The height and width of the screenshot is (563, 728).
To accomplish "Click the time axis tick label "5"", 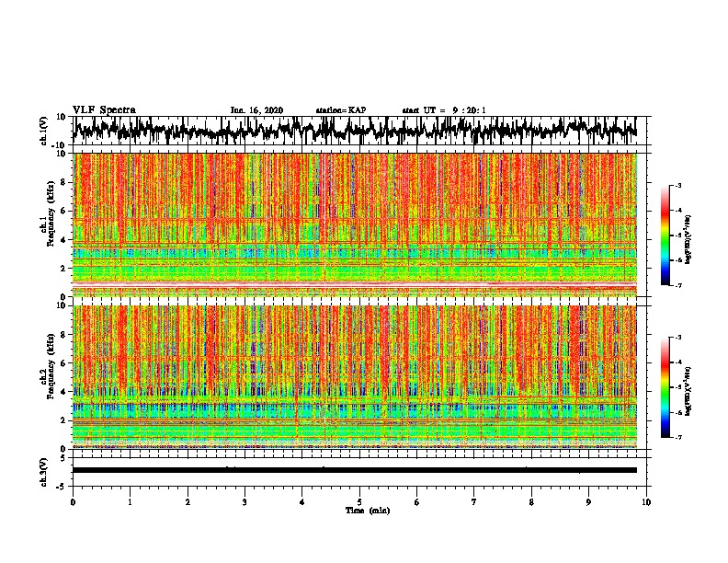I will [359, 502].
